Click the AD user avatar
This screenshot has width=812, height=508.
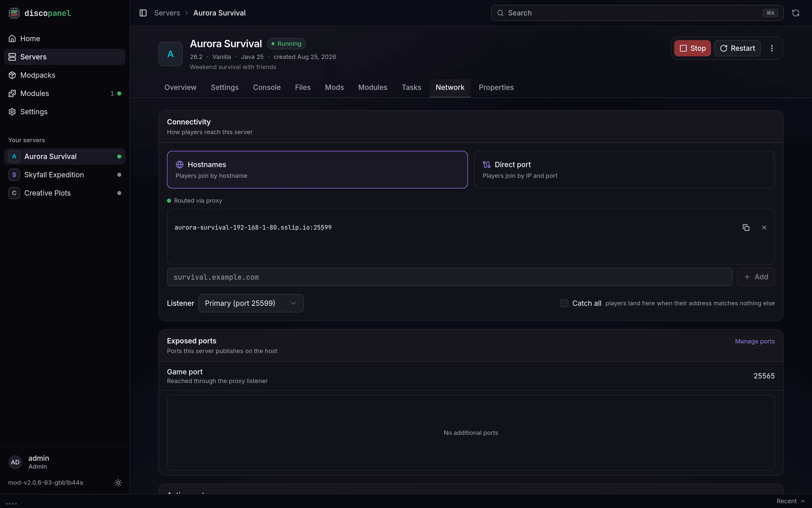[15, 462]
